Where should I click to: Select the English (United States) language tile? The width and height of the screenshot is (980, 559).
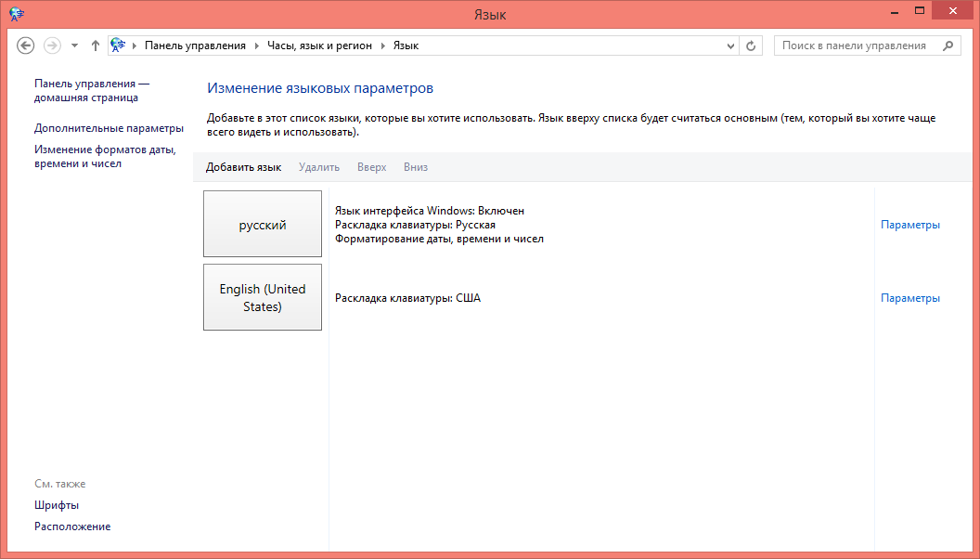point(263,297)
